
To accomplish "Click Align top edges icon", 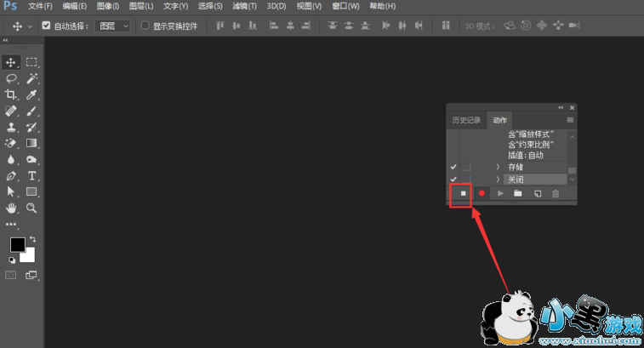I will point(220,26).
